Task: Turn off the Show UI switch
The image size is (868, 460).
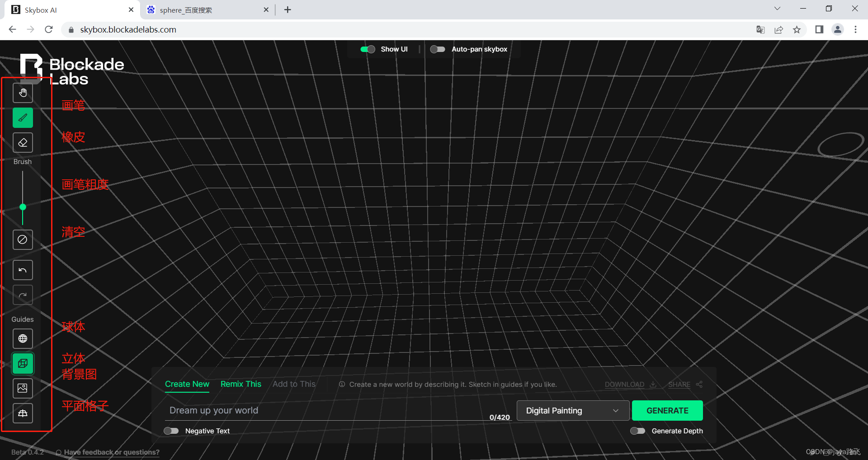Action: [368, 49]
